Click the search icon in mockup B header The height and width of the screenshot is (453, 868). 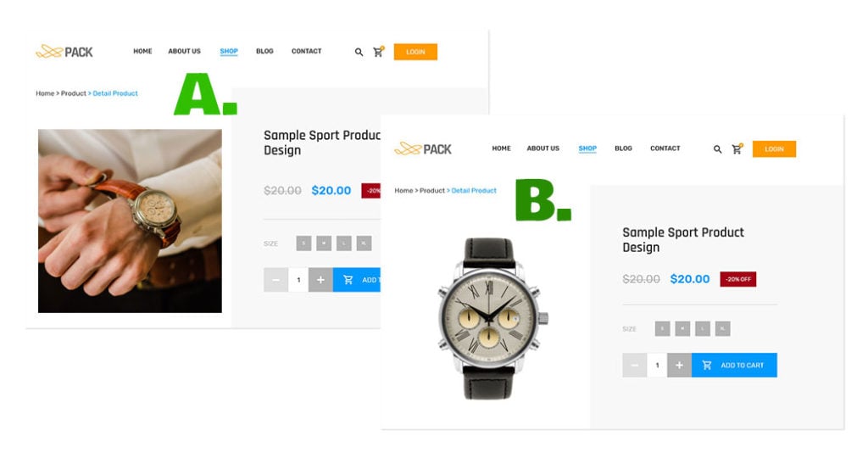point(717,149)
